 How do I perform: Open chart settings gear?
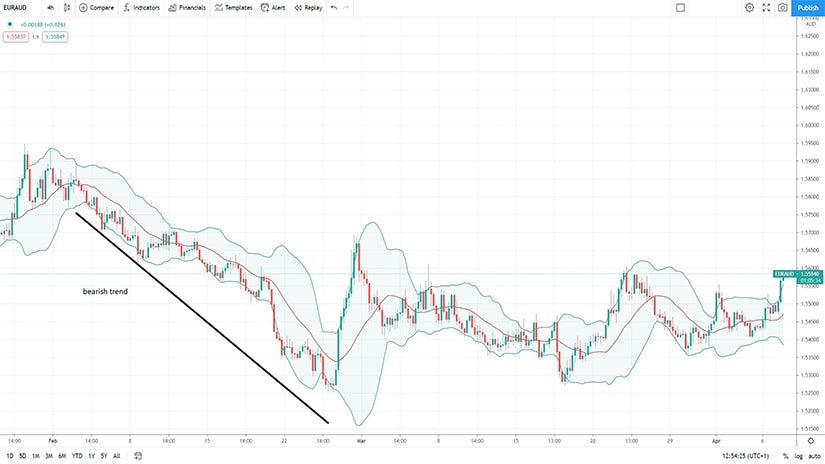pos(749,7)
